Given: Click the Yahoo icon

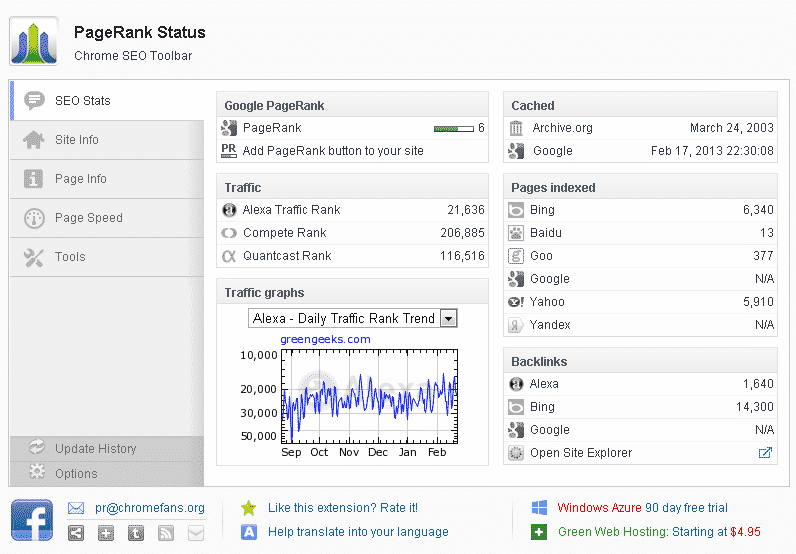Looking at the screenshot, I should pos(516,302).
